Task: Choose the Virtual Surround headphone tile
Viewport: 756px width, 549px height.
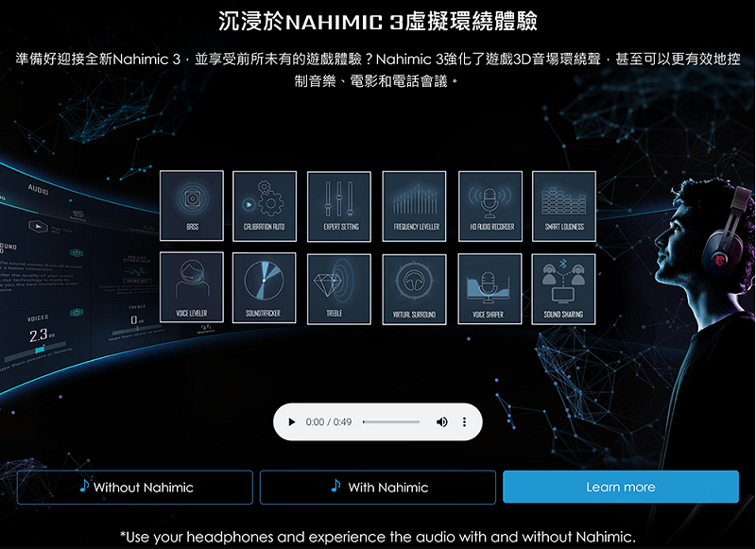Action: click(x=414, y=289)
